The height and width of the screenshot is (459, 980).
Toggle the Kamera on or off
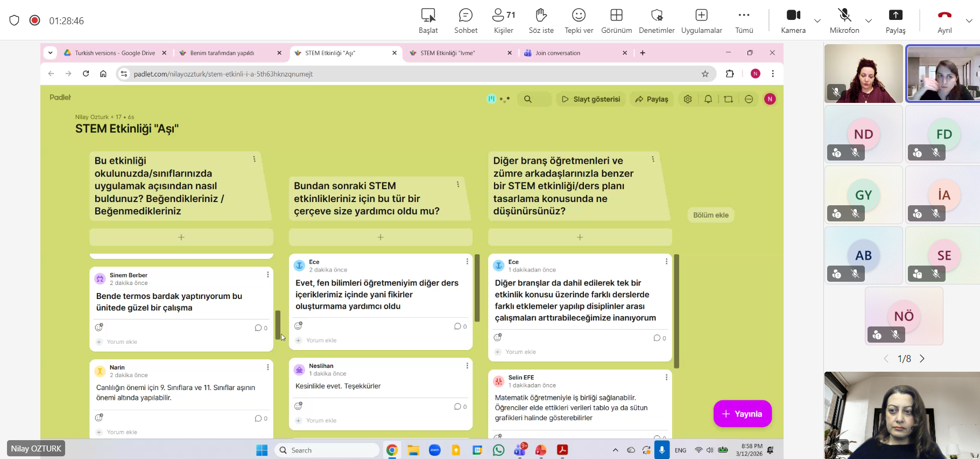[793, 20]
